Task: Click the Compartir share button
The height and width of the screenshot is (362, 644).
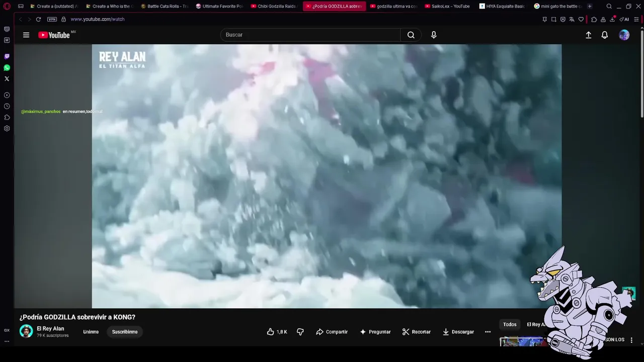Action: point(332,332)
